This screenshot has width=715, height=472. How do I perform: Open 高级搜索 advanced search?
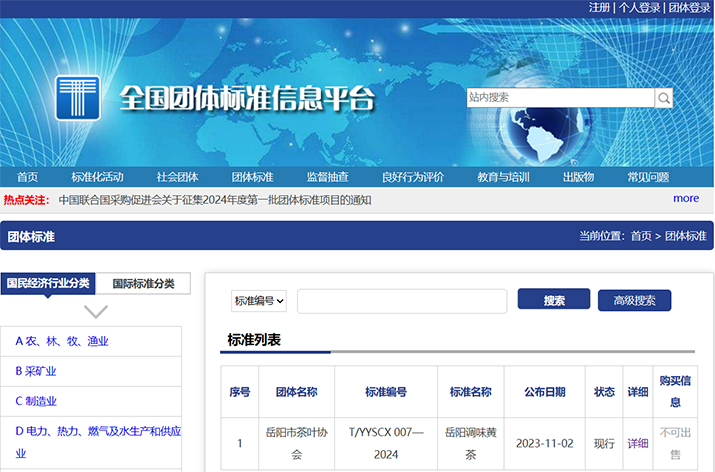[634, 300]
